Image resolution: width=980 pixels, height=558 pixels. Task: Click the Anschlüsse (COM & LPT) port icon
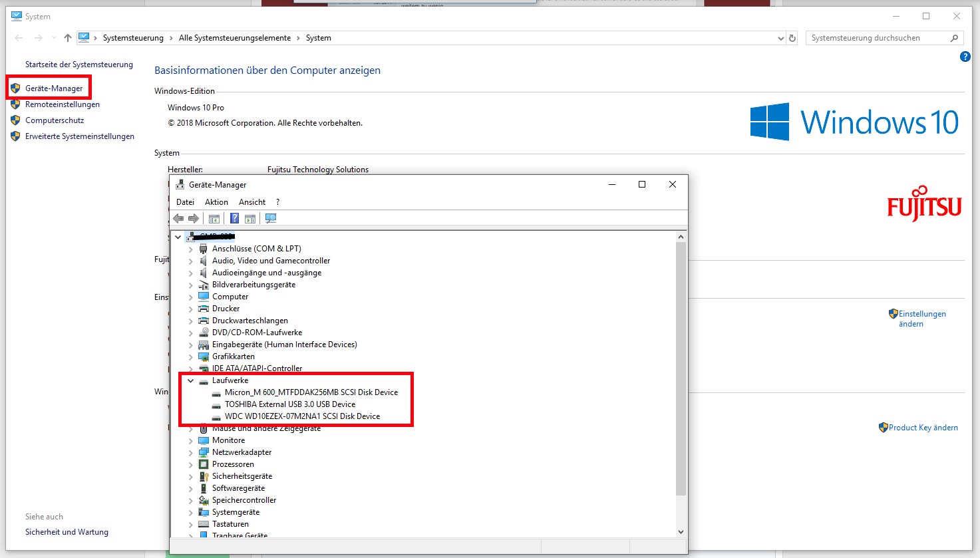tap(204, 249)
